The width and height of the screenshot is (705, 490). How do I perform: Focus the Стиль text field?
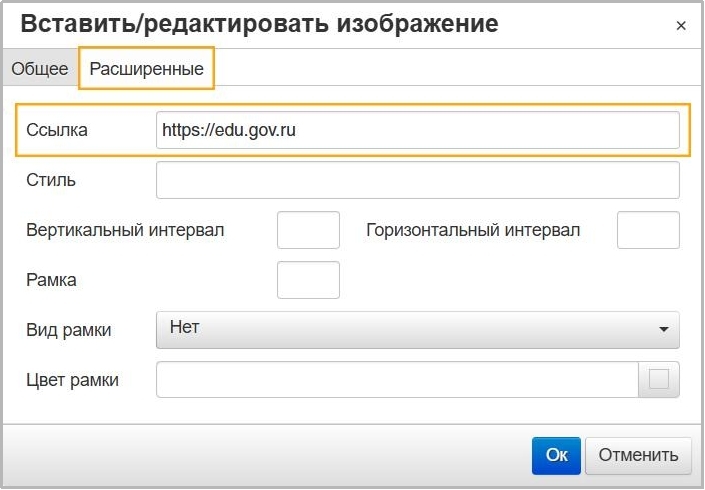[417, 181]
